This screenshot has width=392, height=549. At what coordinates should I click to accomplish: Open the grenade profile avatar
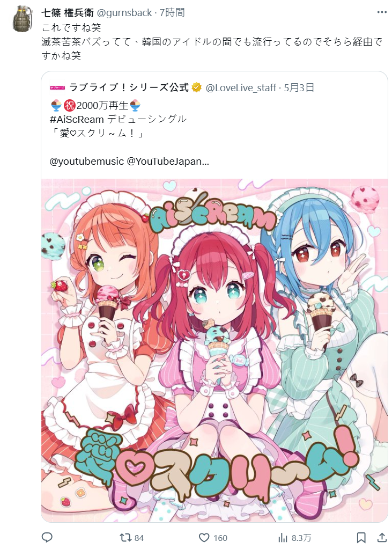(x=24, y=19)
